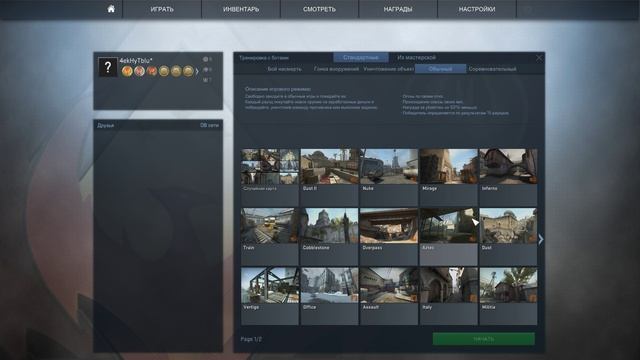Switch to the Из мастерской tab
Image resolution: width=640 pixels, height=360 pixels.
416,58
